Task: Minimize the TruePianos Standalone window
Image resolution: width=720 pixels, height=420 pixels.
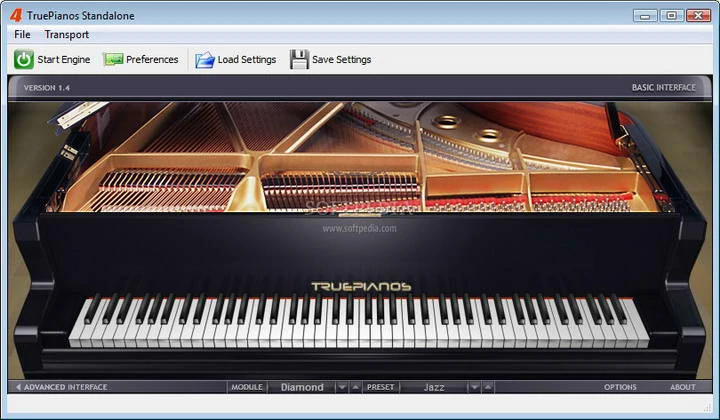Action: point(645,16)
